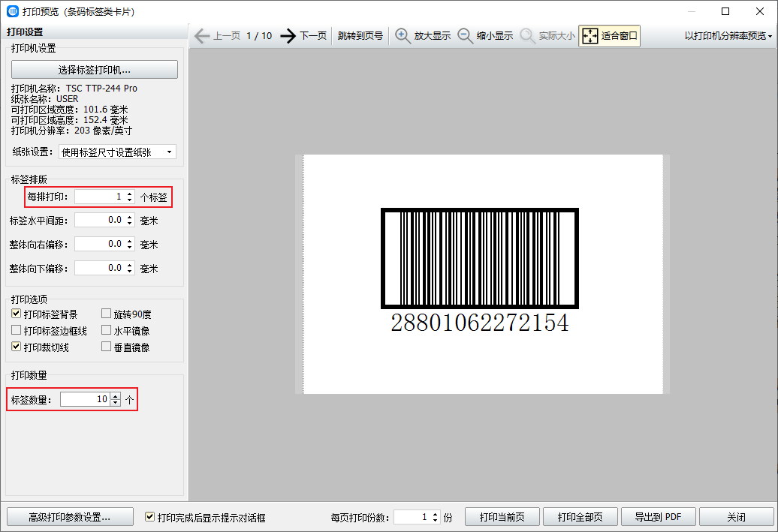Click 每页打印份数 spinner arrows

(435, 517)
